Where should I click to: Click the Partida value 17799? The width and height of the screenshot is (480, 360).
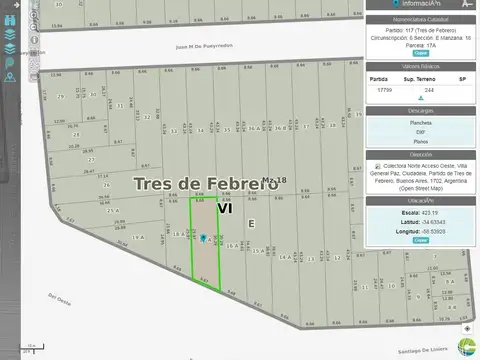[x=385, y=90]
